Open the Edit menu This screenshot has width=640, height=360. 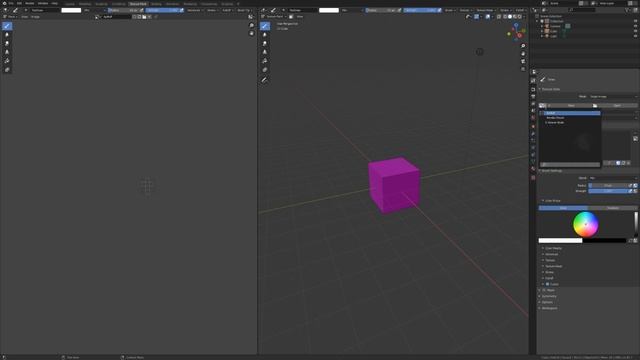click(19, 3)
